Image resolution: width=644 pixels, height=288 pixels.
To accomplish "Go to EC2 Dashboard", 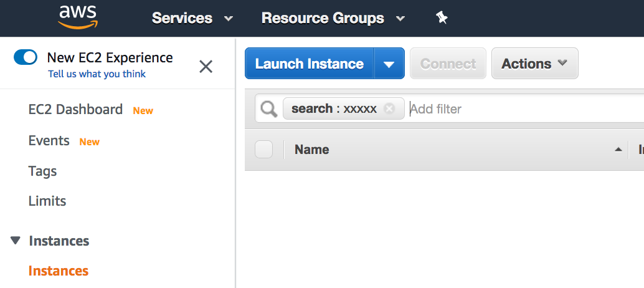I will pyautogui.click(x=75, y=109).
